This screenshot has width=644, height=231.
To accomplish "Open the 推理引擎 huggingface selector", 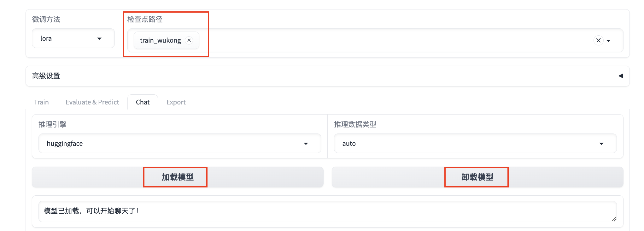I will point(170,144).
